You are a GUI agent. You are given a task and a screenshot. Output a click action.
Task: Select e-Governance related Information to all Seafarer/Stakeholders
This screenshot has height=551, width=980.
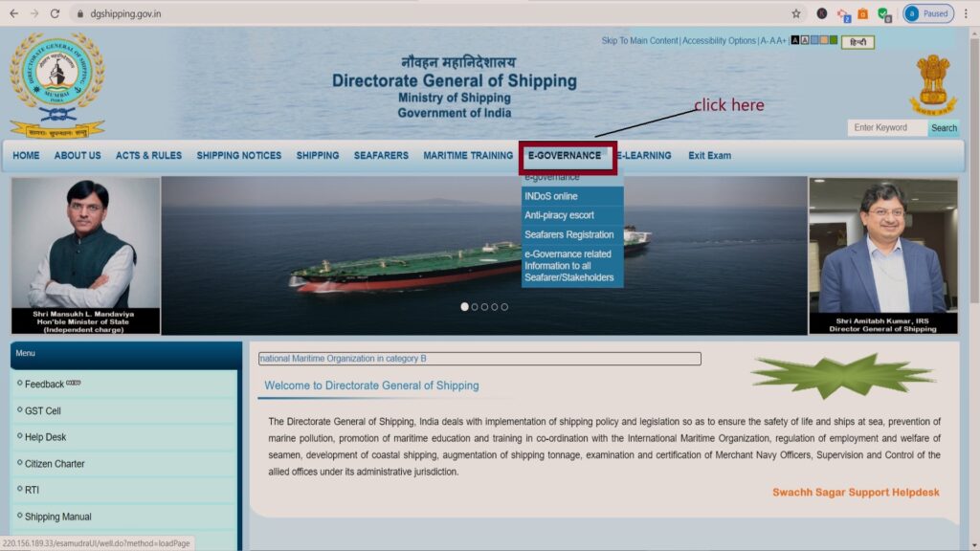pyautogui.click(x=572, y=266)
